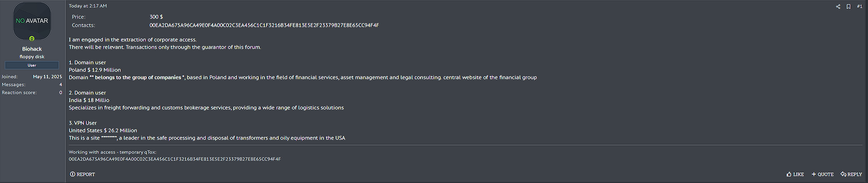Report this post
This screenshot has width=868, height=183.
click(x=82, y=174)
